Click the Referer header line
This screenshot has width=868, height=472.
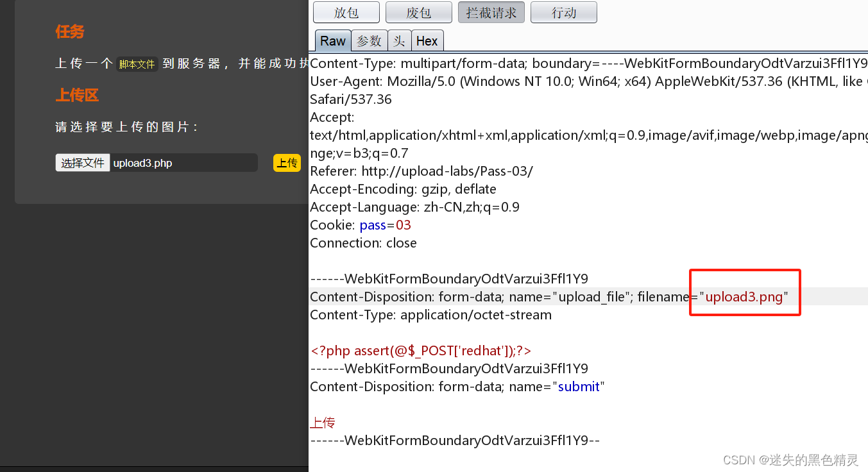421,171
